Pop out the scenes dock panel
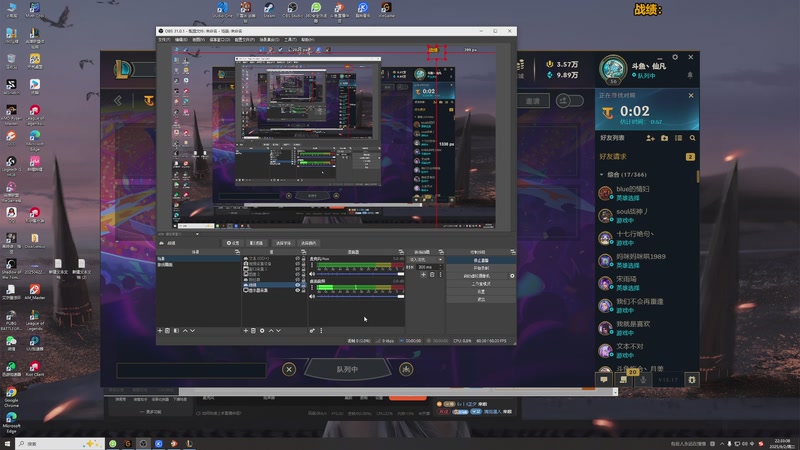 pos(237,252)
